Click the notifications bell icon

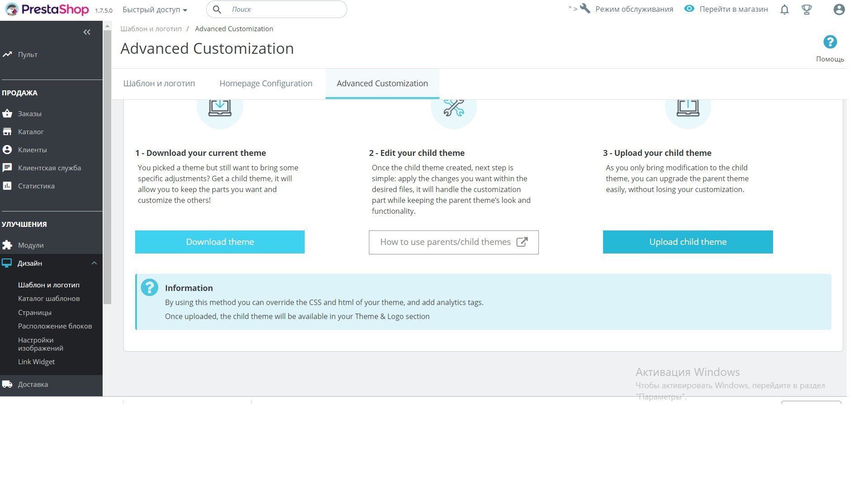click(784, 9)
